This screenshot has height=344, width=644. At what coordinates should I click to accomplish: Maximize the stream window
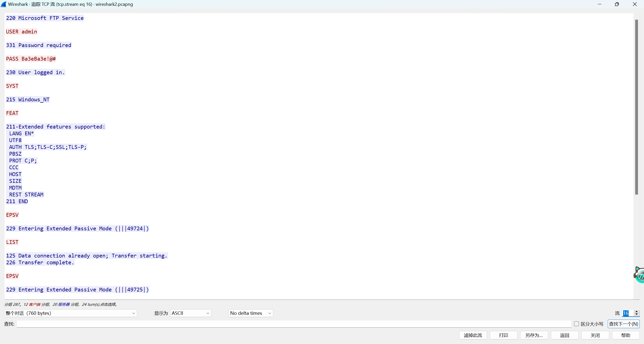click(617, 4)
